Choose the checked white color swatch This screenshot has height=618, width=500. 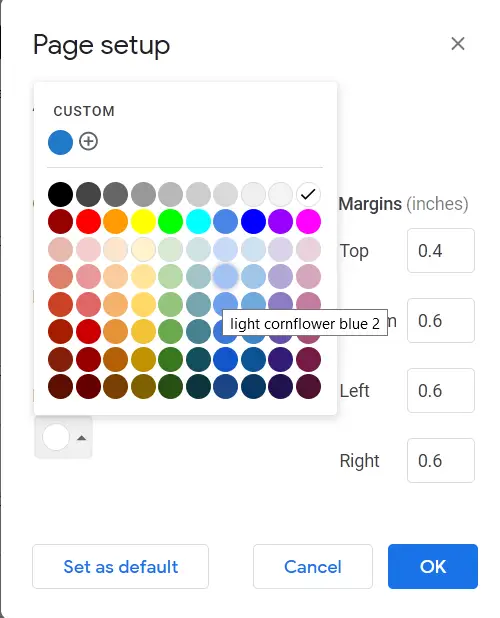(x=308, y=194)
